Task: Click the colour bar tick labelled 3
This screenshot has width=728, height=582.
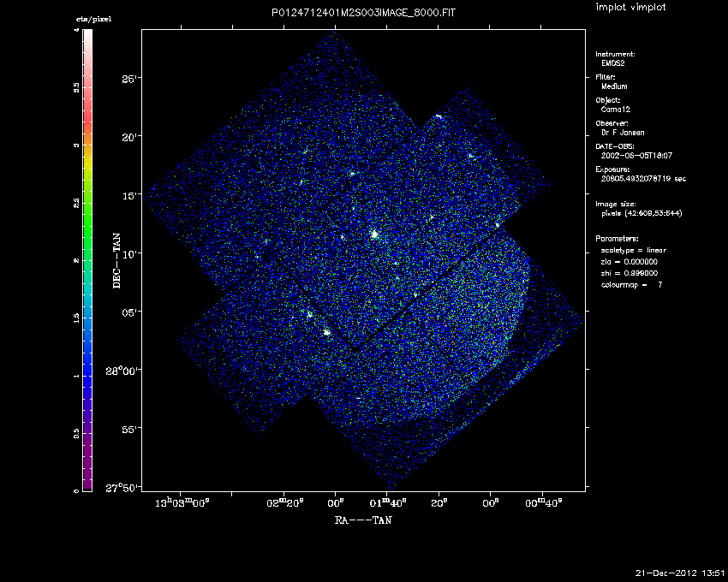Action: tap(76, 145)
